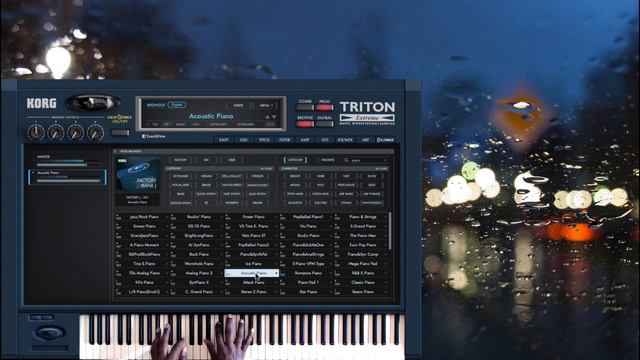
Task: Click the WRITE button in display
Action: 238,105
